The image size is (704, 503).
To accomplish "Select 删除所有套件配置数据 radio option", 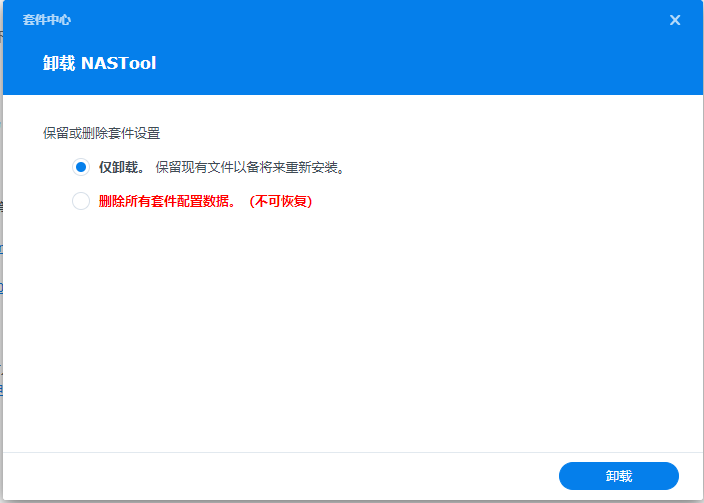I will pyautogui.click(x=81, y=201).
